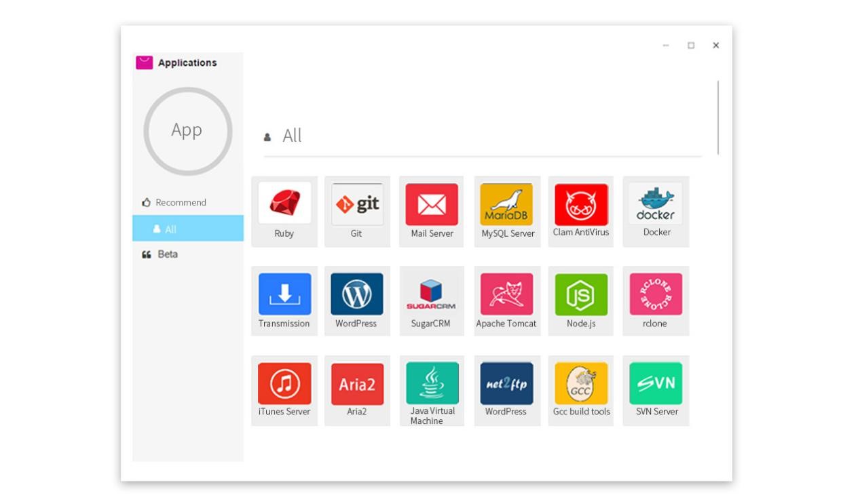
Task: Click the 'SVN Server' label
Action: click(x=657, y=412)
